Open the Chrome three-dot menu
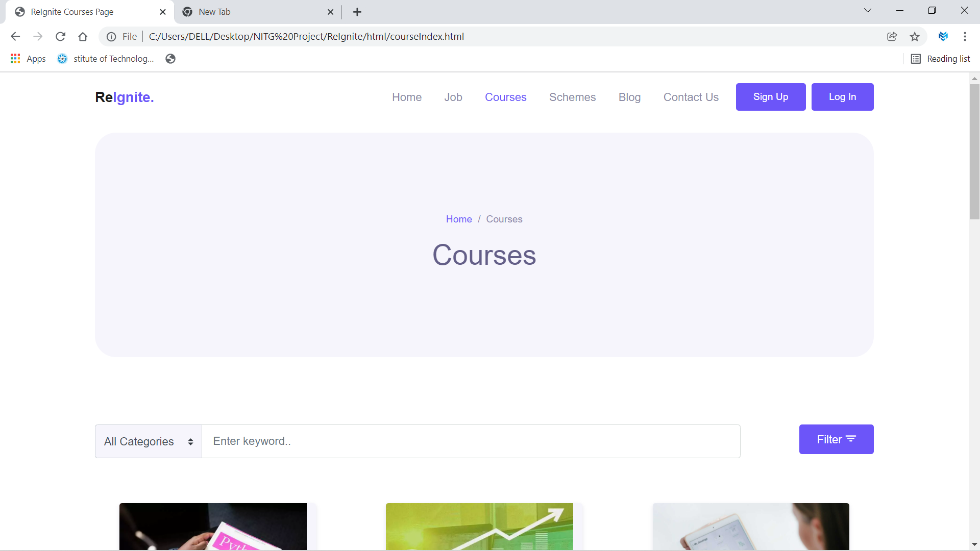980x551 pixels. click(x=965, y=37)
